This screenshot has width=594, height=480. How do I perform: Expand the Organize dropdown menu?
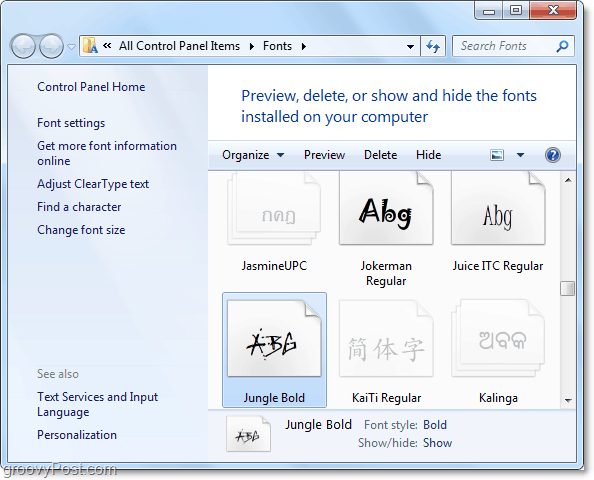coord(253,155)
